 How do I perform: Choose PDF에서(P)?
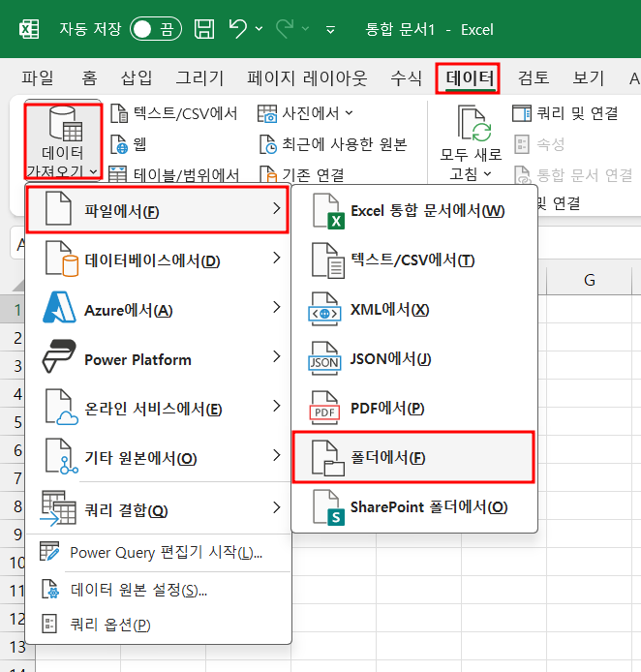click(413, 408)
